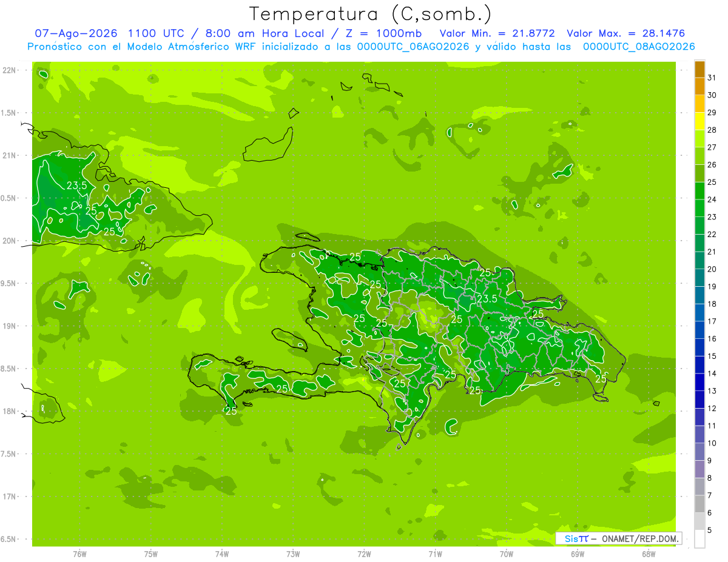Screen dimensions: 728x562
Task: Click the "SisTT – ONAMET/REP.DOM." credit label
Action: [619, 538]
